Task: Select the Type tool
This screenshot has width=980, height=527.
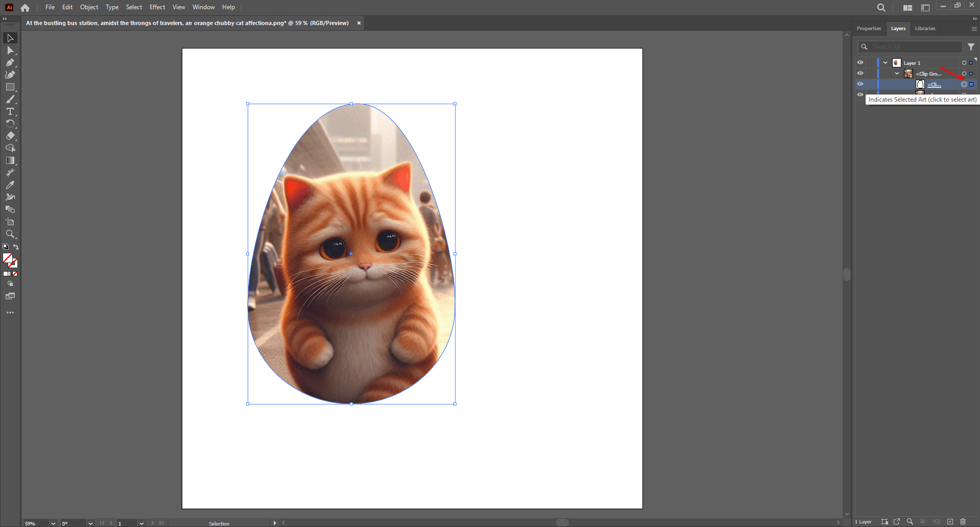Action: point(10,111)
